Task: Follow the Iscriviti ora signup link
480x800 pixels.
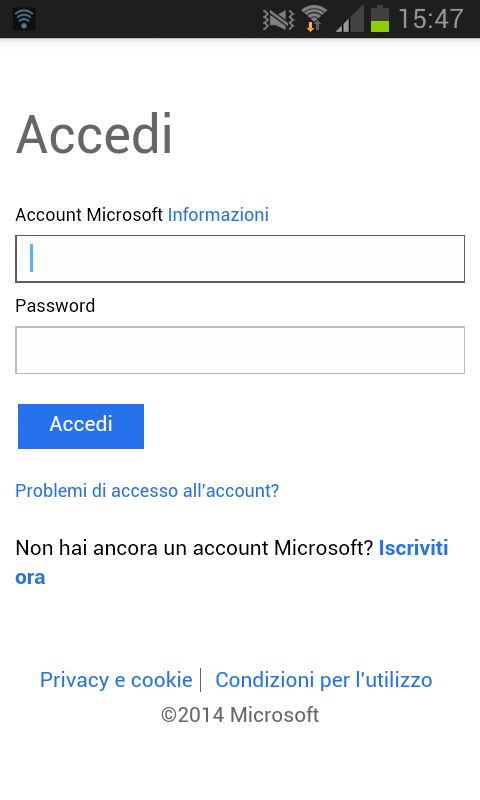Action: pos(232,562)
